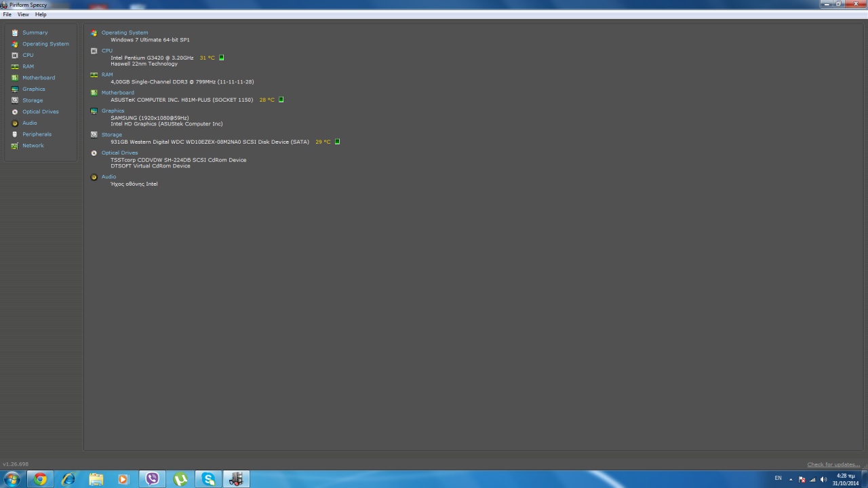868x488 pixels.
Task: Click the Network icon in sidebar
Action: 15,146
